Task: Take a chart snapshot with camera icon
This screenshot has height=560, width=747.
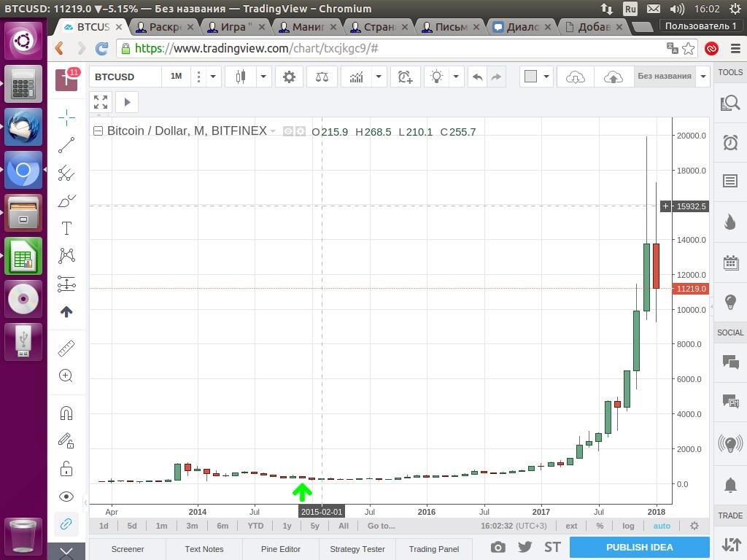Action: point(498,547)
